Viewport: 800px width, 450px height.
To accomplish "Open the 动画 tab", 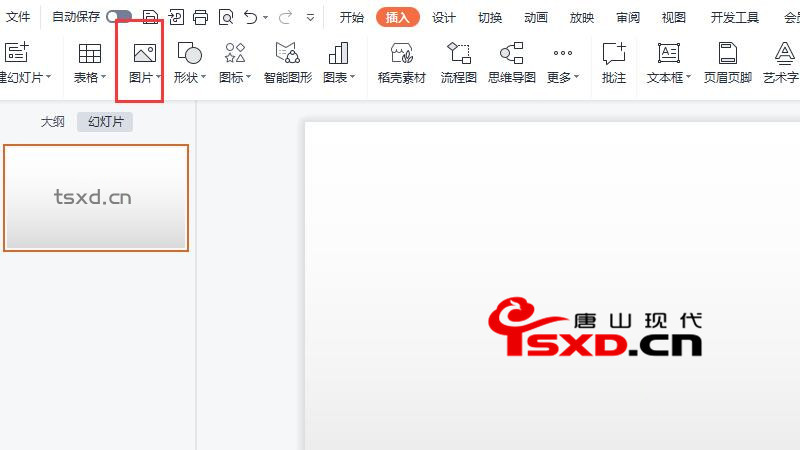I will pos(536,17).
